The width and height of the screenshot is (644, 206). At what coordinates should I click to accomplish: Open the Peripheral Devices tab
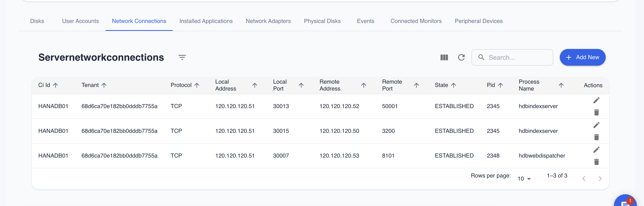(478, 21)
